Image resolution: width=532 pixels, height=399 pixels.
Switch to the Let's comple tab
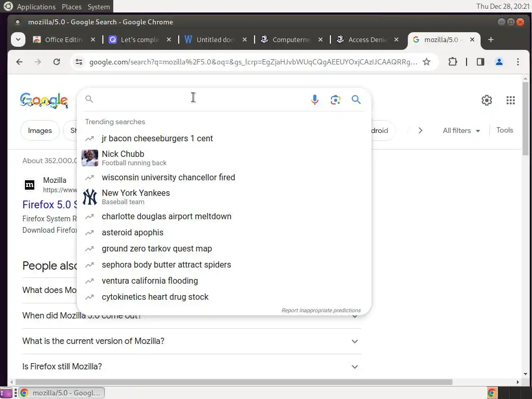coord(139,39)
